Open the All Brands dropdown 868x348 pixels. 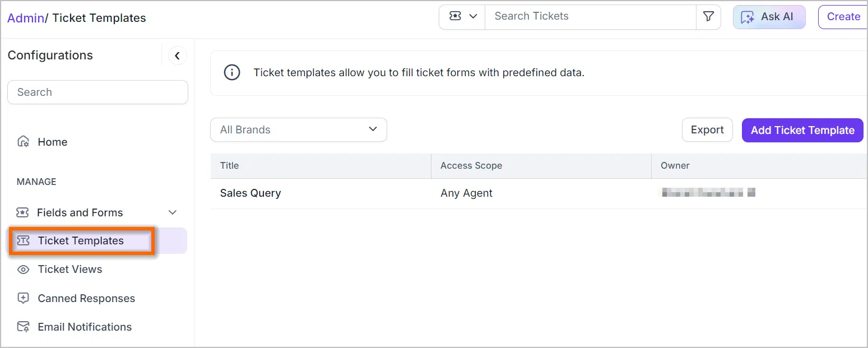[x=298, y=129]
